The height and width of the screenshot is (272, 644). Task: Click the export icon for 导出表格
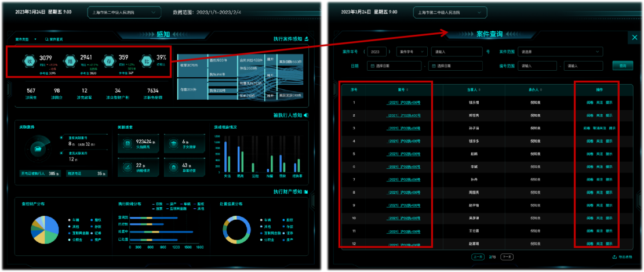[x=614, y=257]
